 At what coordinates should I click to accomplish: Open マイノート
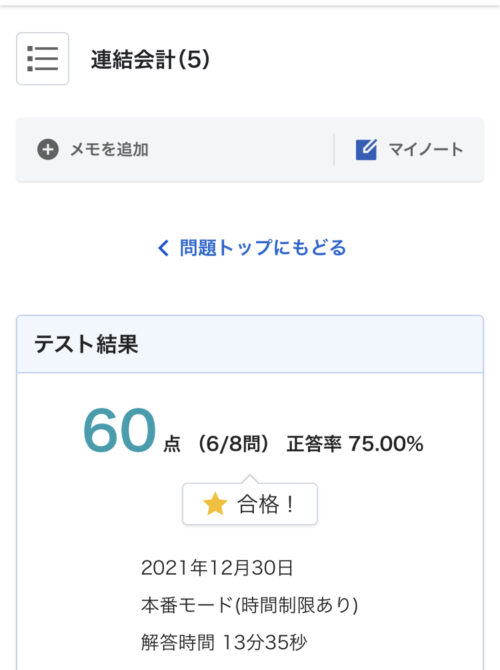click(x=409, y=150)
